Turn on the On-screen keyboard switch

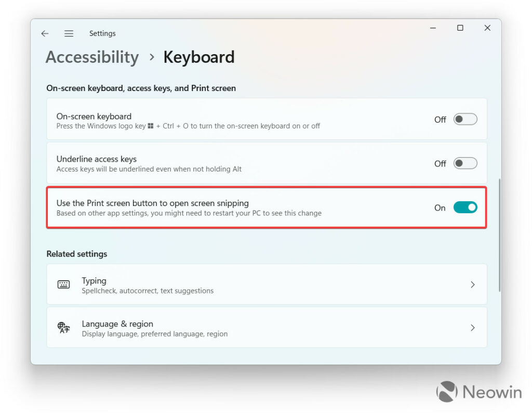(x=465, y=120)
